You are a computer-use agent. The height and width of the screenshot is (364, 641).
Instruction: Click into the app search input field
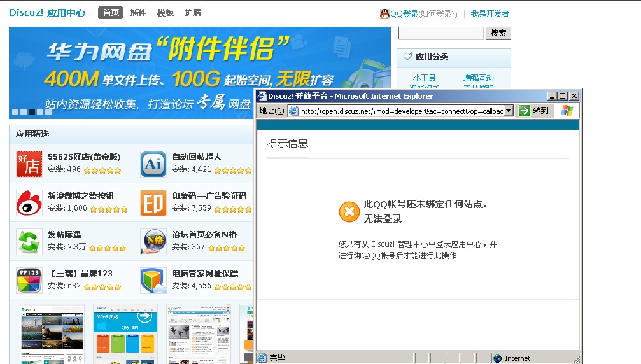pos(441,33)
